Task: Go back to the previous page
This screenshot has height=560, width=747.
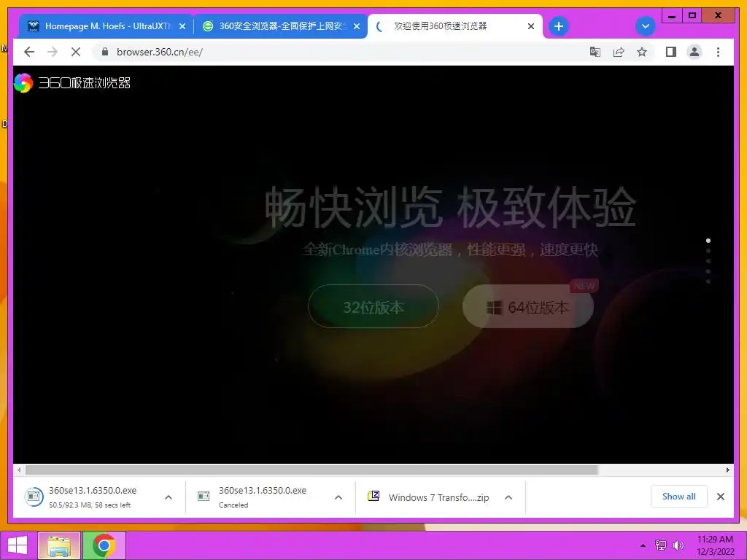Action: coord(29,52)
